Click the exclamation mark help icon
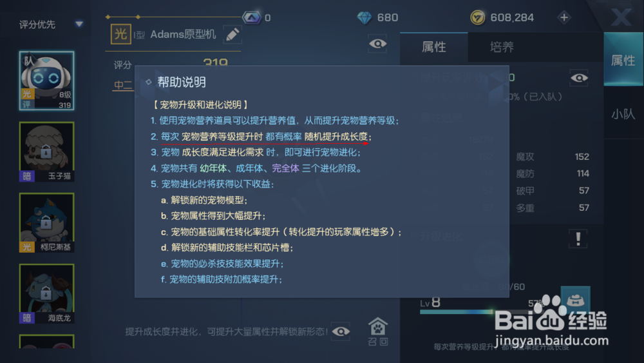 tap(578, 239)
